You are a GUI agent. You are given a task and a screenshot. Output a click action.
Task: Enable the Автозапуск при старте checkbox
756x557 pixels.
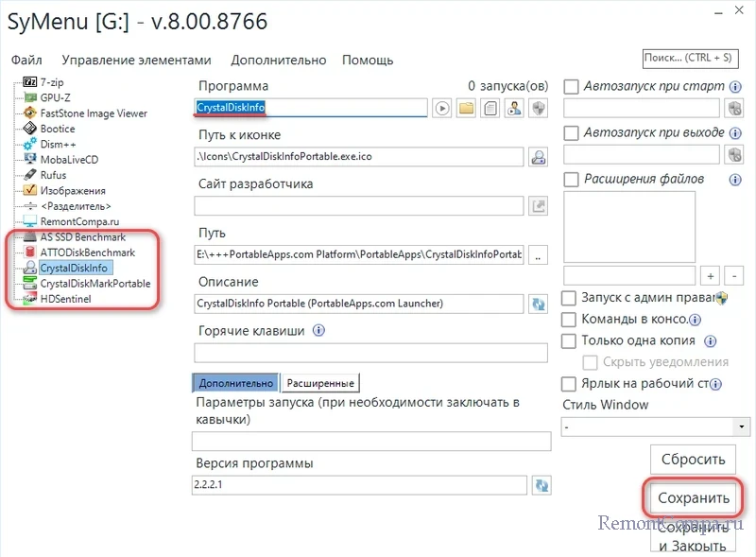coord(571,87)
